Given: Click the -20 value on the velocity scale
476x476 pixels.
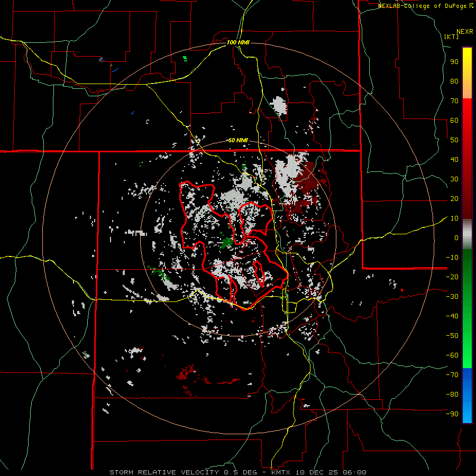Looking at the screenshot, I should coord(452,277).
